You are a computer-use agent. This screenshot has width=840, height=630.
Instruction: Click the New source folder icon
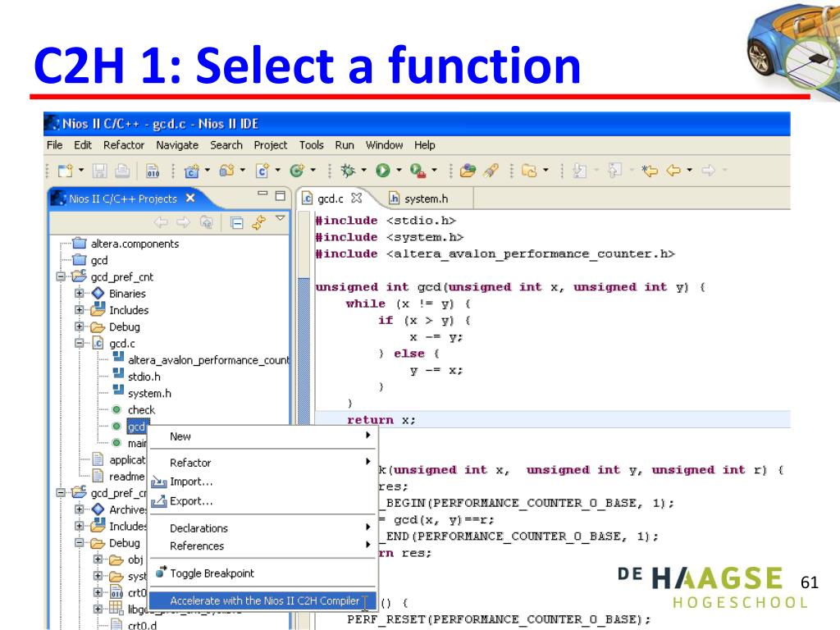coord(227,171)
